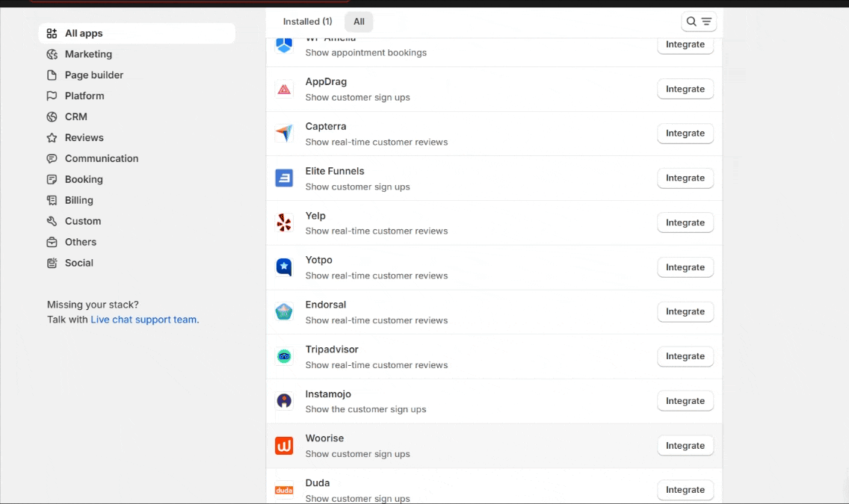Click the Social sidebar icon

[52, 263]
